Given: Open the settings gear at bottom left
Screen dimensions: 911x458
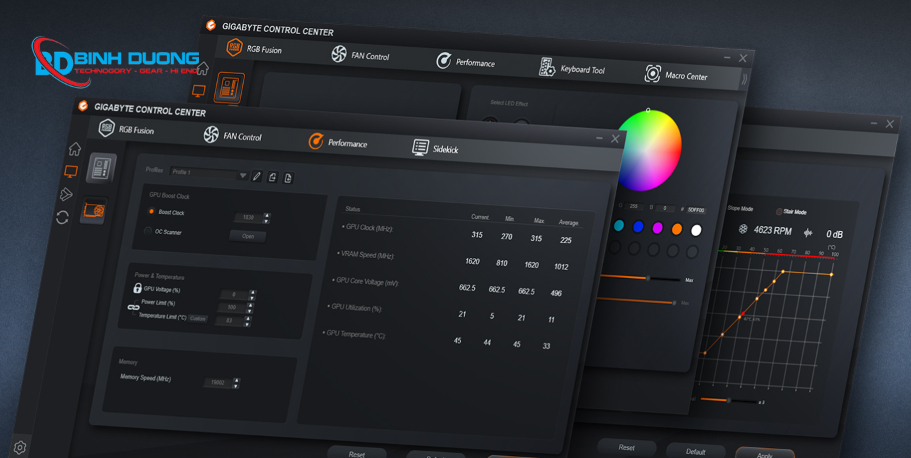Looking at the screenshot, I should coord(20,447).
